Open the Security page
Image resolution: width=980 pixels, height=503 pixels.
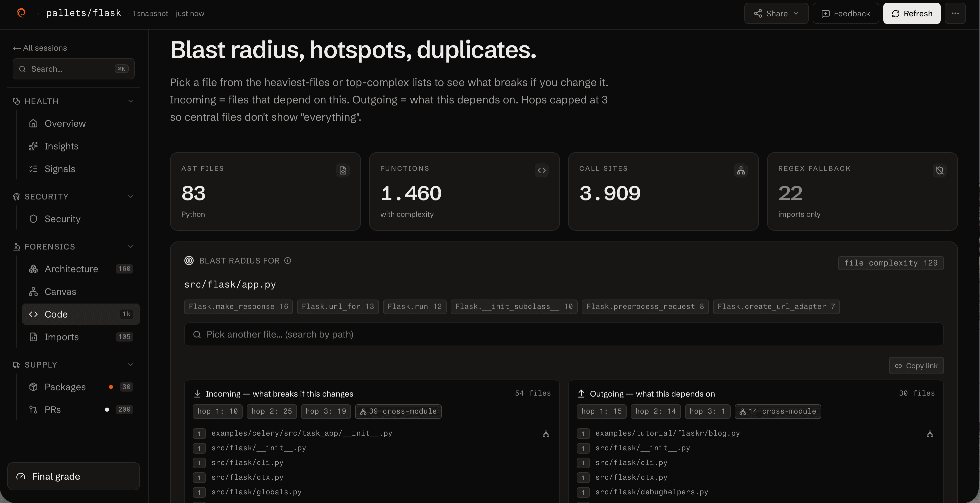(x=81, y=219)
